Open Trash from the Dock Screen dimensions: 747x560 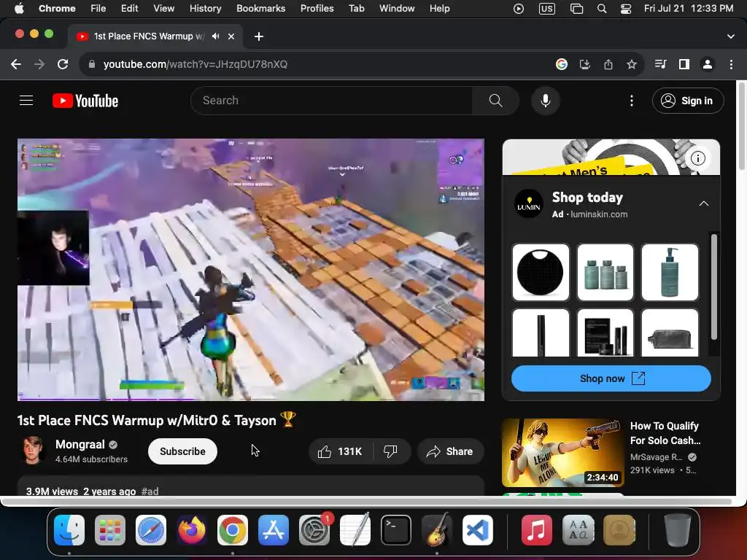(x=677, y=530)
